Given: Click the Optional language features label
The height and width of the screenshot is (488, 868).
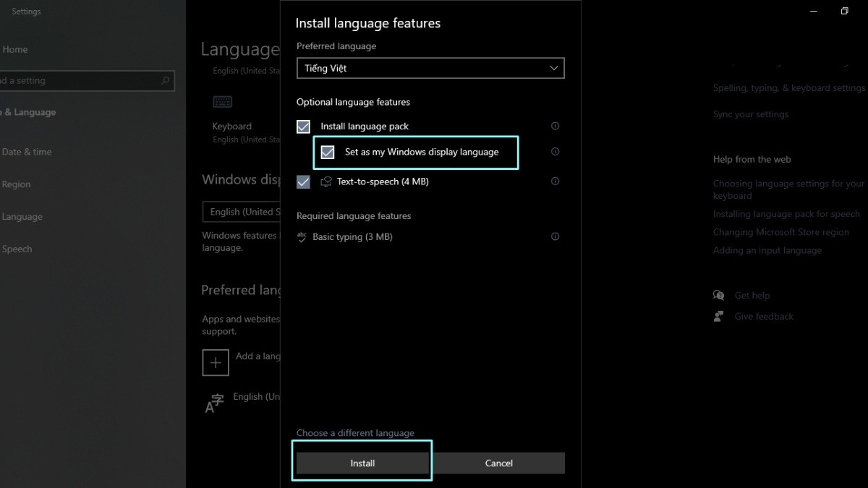Looking at the screenshot, I should 353,103.
